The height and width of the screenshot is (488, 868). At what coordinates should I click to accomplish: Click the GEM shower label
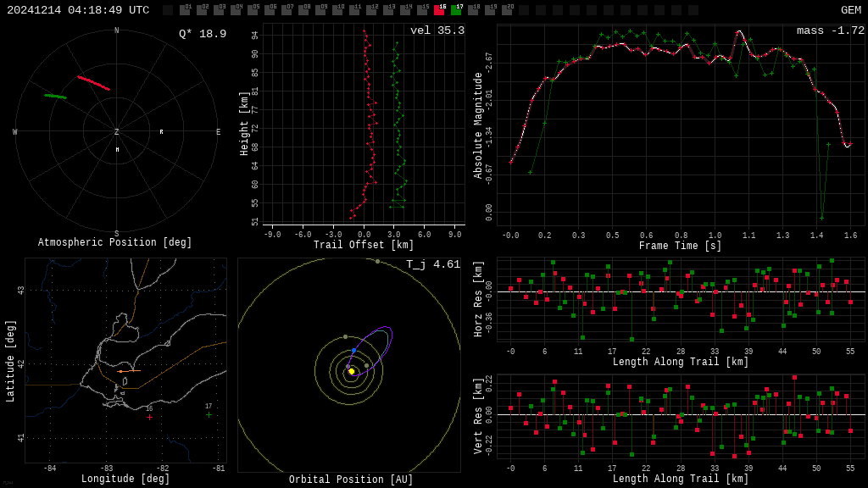click(x=851, y=10)
